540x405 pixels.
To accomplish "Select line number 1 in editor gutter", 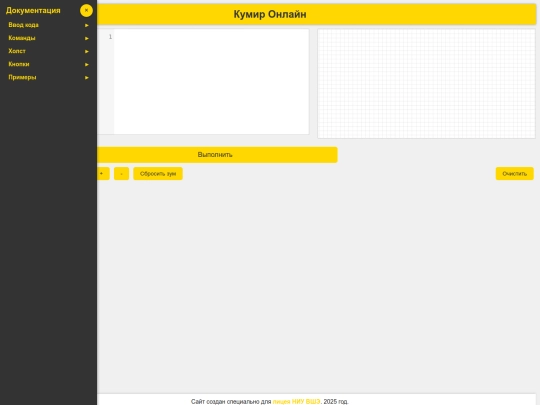I will click(110, 37).
